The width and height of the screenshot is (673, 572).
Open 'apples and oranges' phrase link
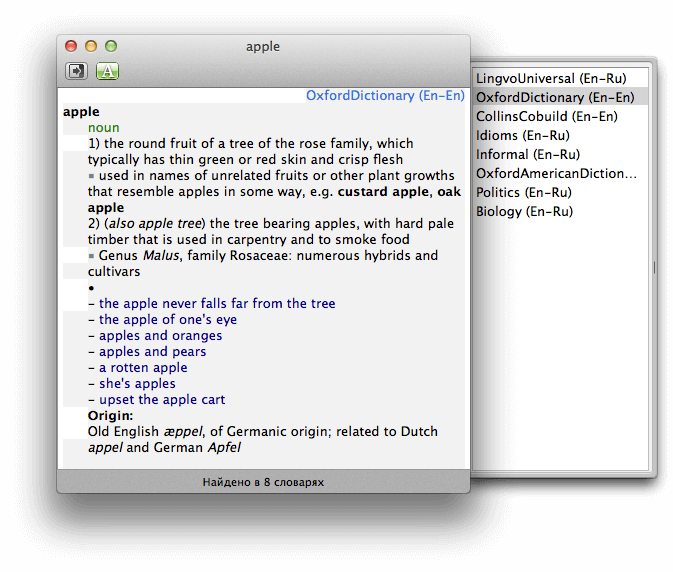tap(161, 336)
